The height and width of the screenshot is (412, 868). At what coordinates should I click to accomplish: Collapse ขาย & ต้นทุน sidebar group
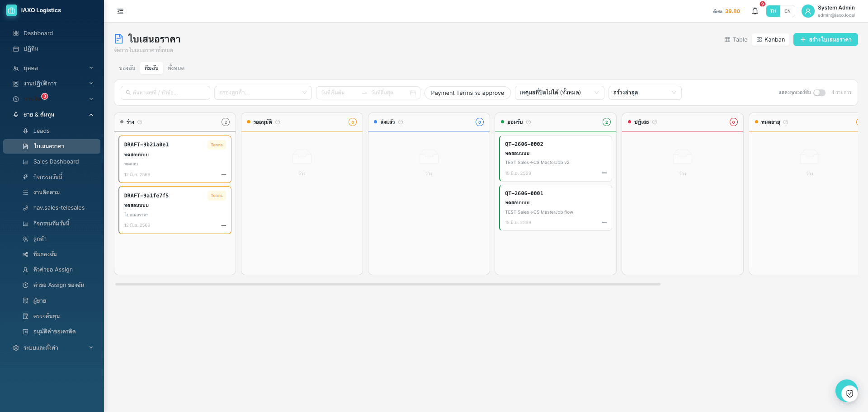52,115
